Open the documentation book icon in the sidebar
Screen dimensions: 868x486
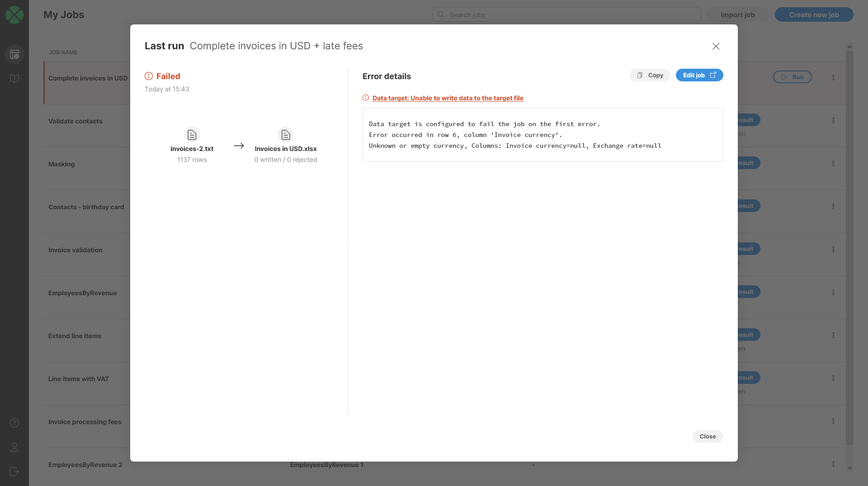tap(14, 79)
